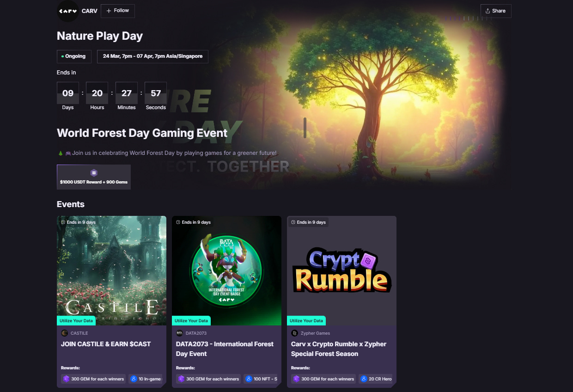
Task: Click the Utilize Your Data tag on CASTILE card
Action: 76,321
